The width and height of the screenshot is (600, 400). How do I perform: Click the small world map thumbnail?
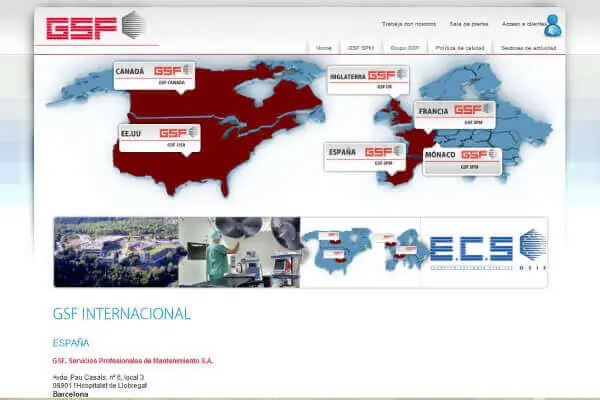click(x=362, y=252)
